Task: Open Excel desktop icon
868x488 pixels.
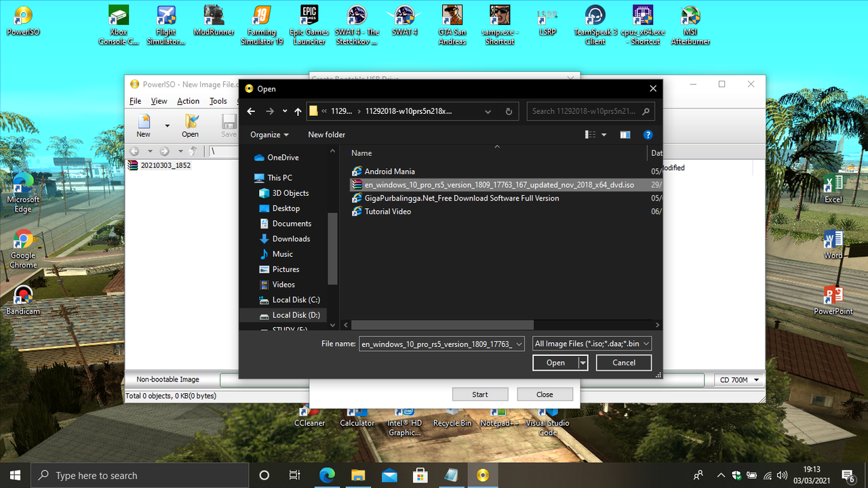Action: coord(833,189)
